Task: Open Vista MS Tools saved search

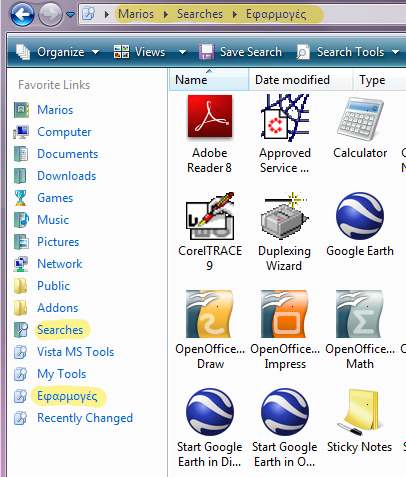Action: pos(76,352)
